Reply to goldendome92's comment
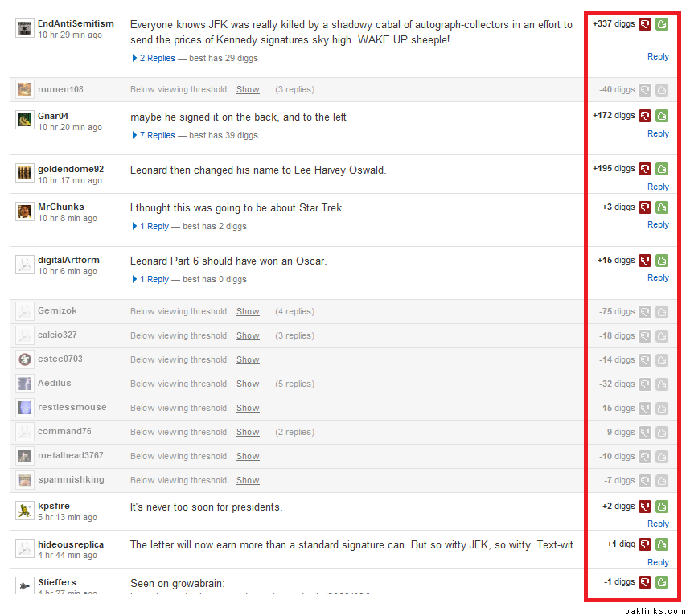Viewport: 686px width, 616px height. click(658, 187)
